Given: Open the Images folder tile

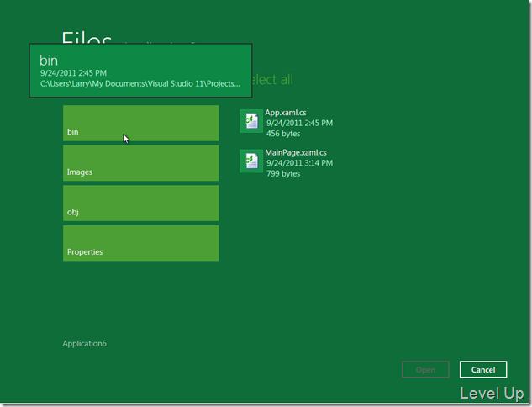Looking at the screenshot, I should point(141,163).
